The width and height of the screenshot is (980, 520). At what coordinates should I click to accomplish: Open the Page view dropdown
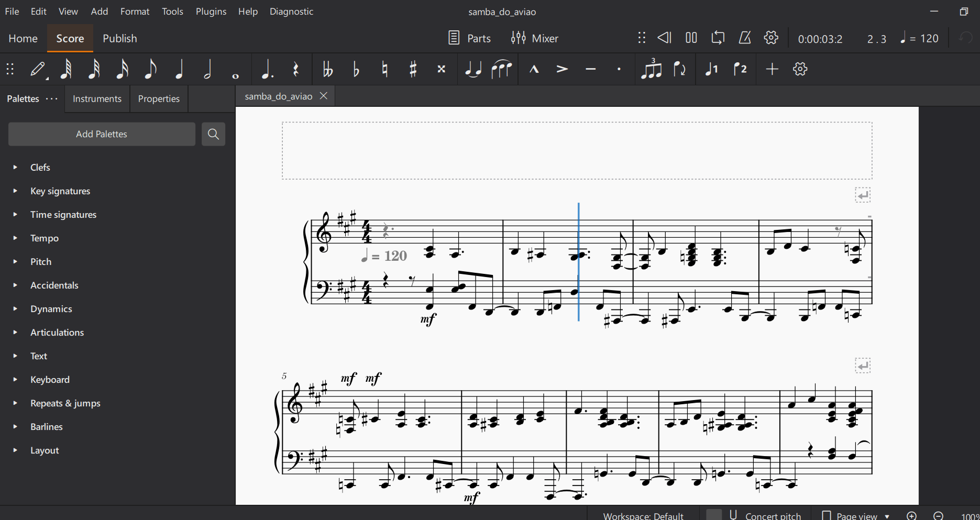coord(856,516)
